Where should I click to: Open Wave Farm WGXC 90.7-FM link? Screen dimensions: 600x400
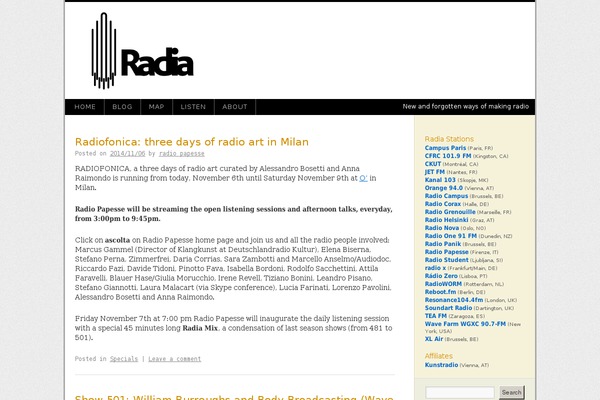(x=465, y=324)
